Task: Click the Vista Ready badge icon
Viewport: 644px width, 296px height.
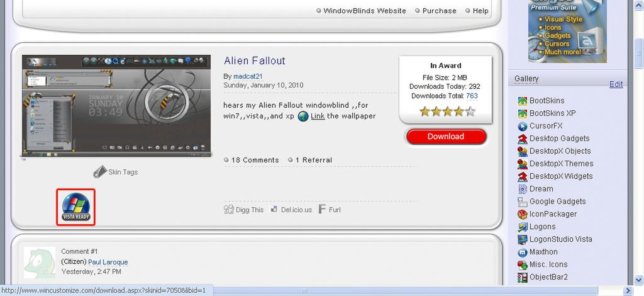Action: pyautogui.click(x=76, y=207)
